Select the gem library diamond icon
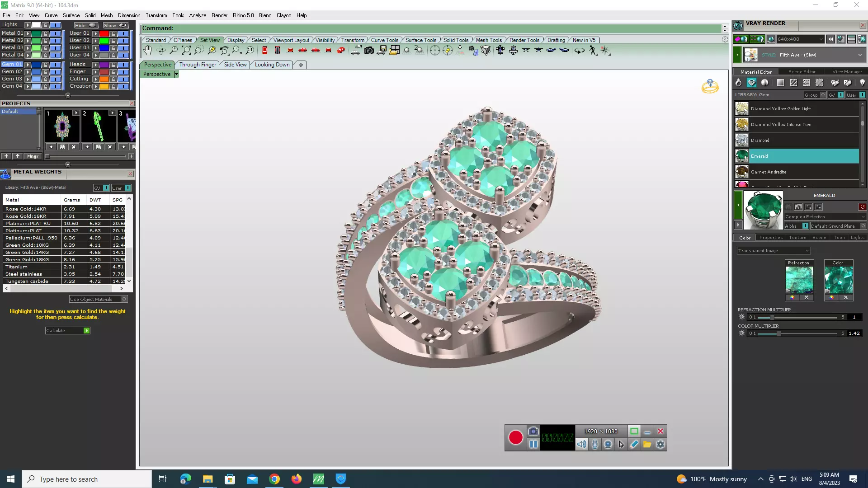This screenshot has width=868, height=488. (751, 83)
